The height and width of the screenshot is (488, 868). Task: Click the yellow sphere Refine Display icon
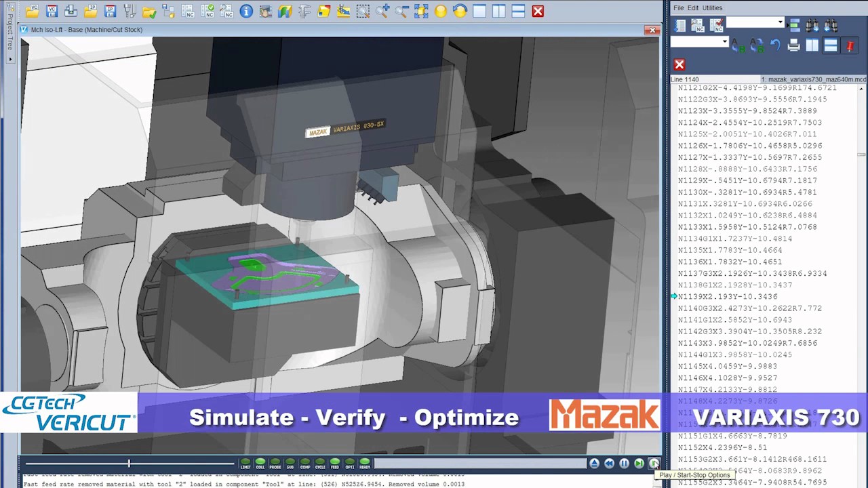(441, 11)
